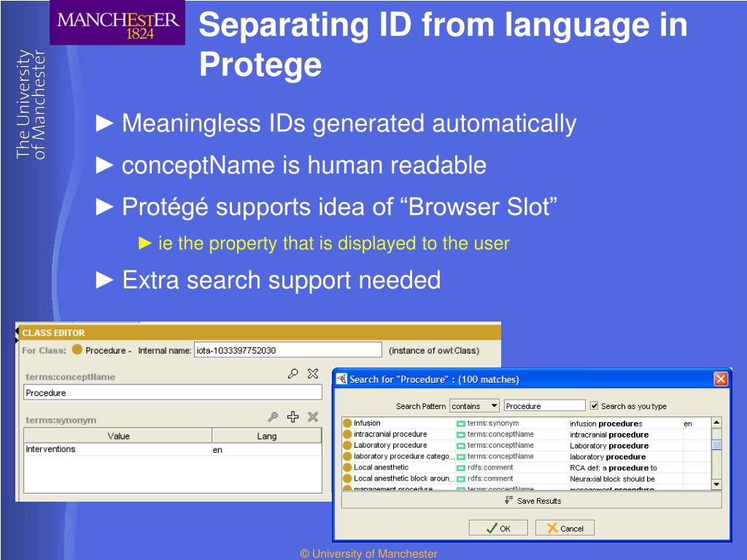Click the results list scrollbar thumb
747x560 pixels.
pyautogui.click(x=716, y=444)
